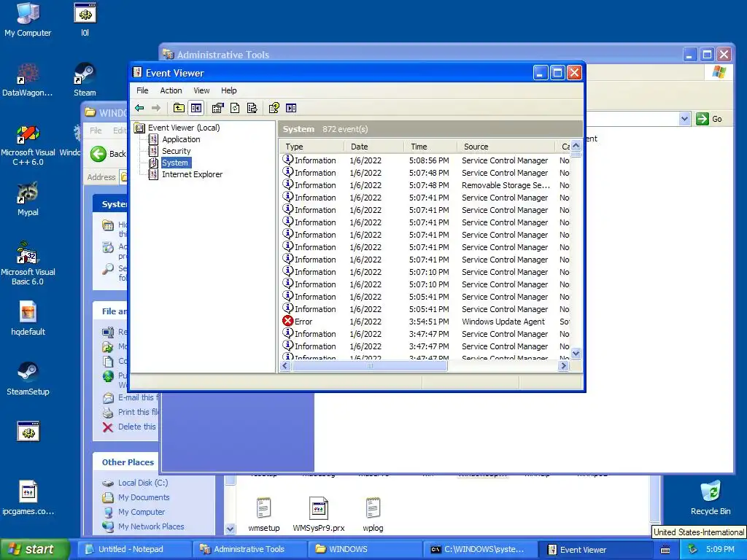Select Microsoft Visual Basic 6.0 desktop icon
The image size is (747, 560).
[28, 264]
